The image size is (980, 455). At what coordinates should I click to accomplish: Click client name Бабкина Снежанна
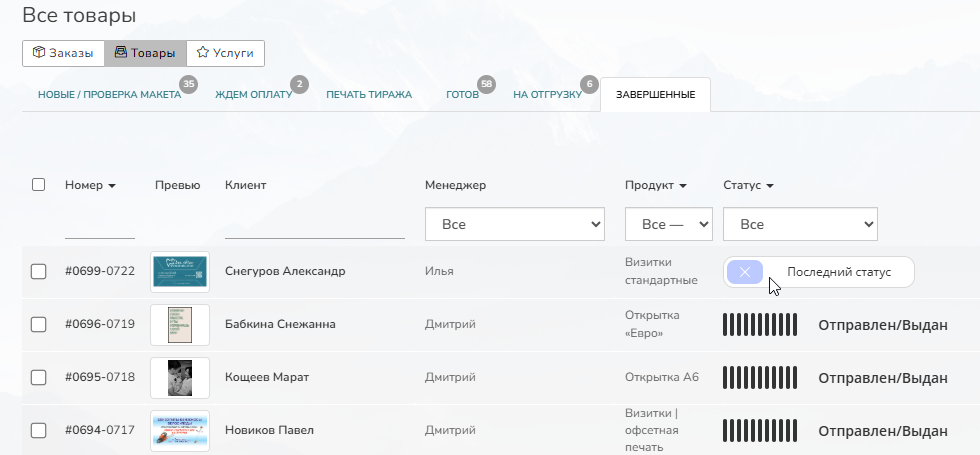280,324
